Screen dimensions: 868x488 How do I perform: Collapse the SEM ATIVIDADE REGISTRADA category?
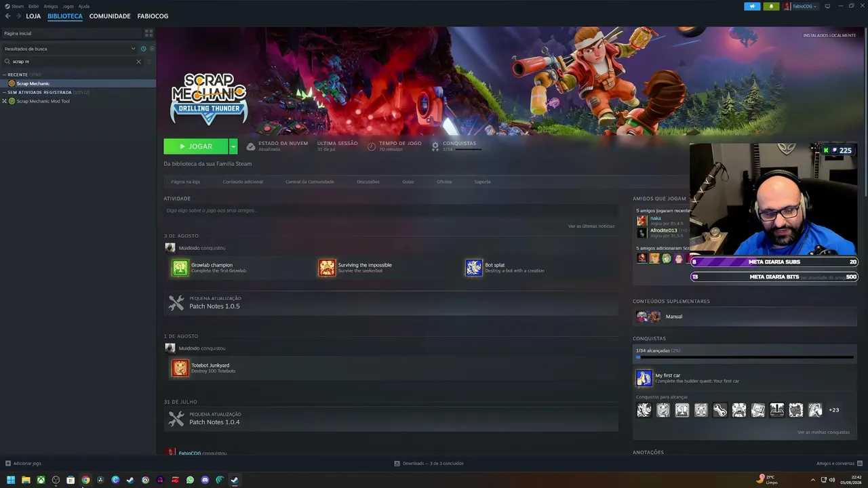coord(4,92)
